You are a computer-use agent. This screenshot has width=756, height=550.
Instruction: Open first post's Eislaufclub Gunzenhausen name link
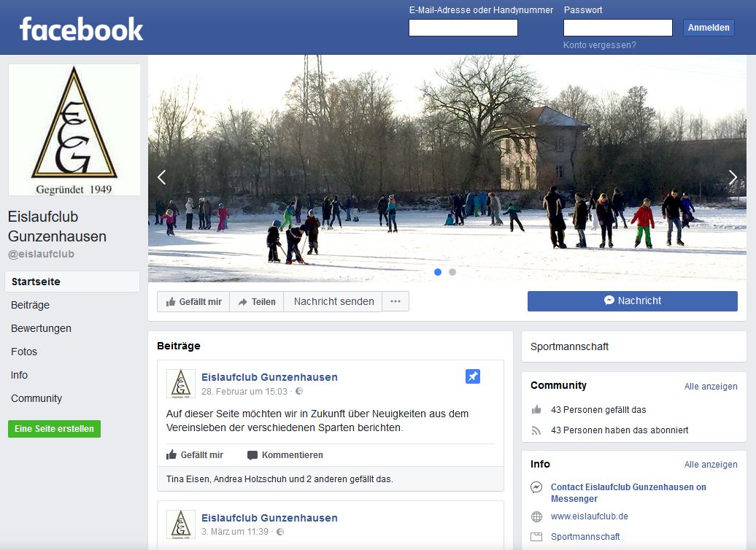tap(269, 377)
